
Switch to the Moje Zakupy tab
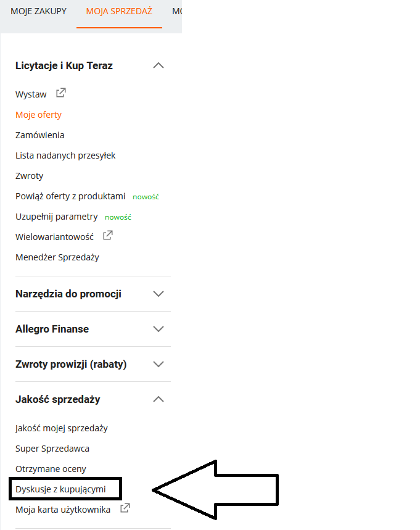(x=38, y=12)
